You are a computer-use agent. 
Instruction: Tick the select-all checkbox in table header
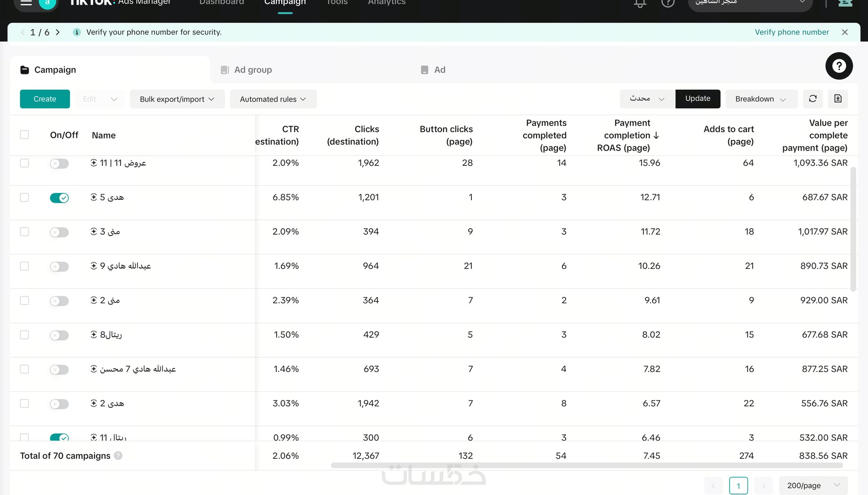tap(25, 135)
